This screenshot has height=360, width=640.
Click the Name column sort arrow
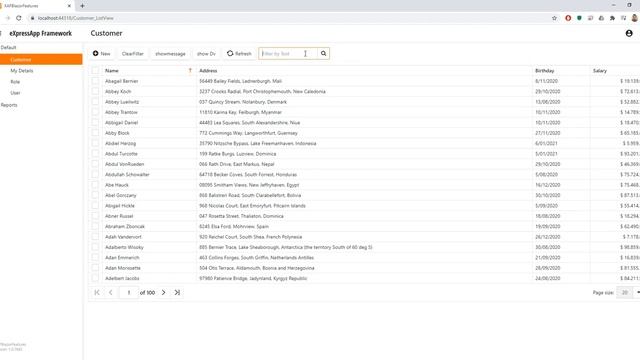coord(190,71)
